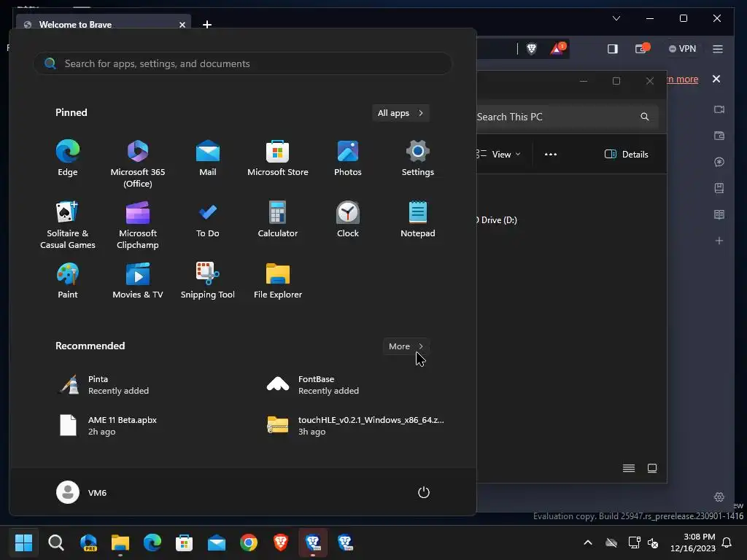Open the orange Brave browser taskbar icon
This screenshot has height=560, width=747.
point(281,542)
